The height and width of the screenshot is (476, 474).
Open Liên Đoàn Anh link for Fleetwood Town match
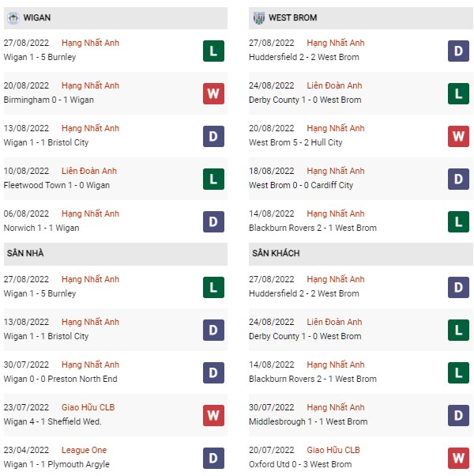88,171
